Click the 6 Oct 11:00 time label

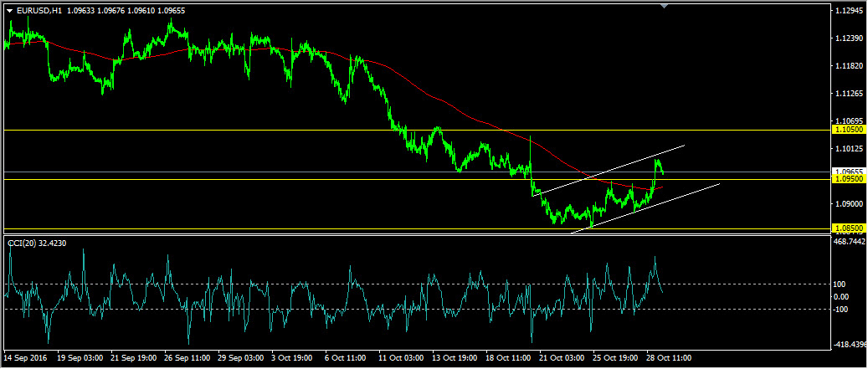tap(344, 358)
